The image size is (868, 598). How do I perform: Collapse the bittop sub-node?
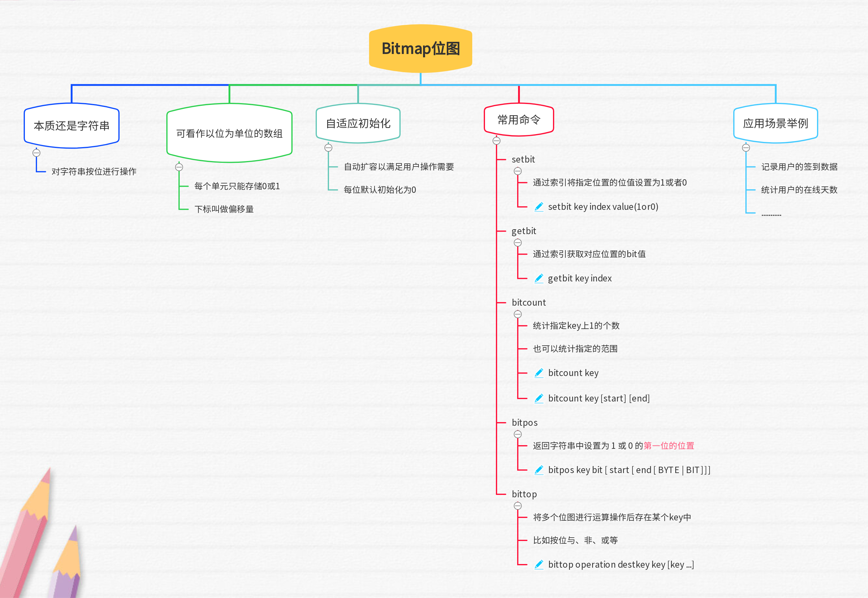(518, 506)
